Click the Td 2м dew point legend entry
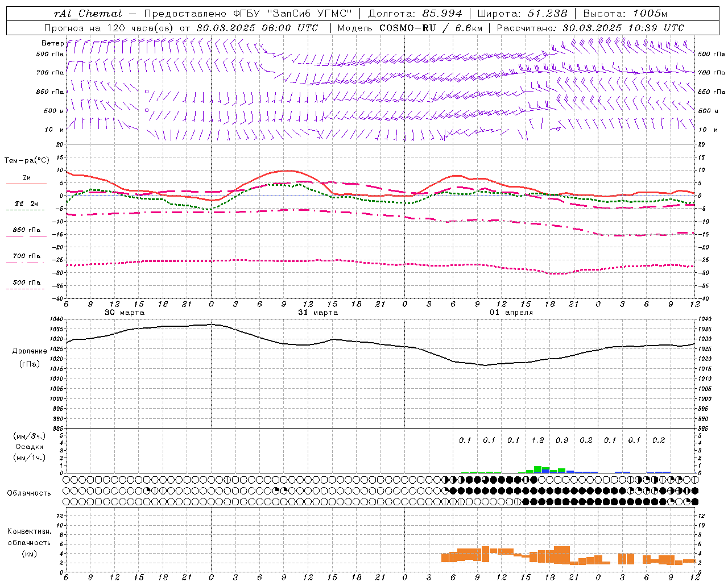The image size is (728, 582). (x=27, y=206)
